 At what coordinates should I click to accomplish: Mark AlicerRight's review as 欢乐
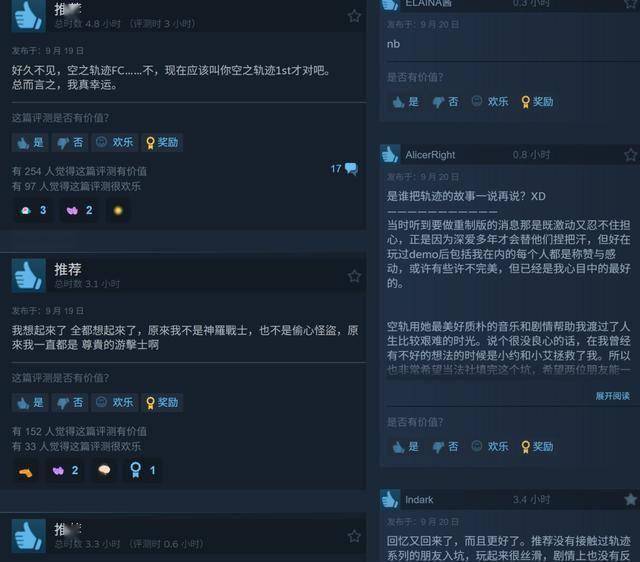pos(490,446)
